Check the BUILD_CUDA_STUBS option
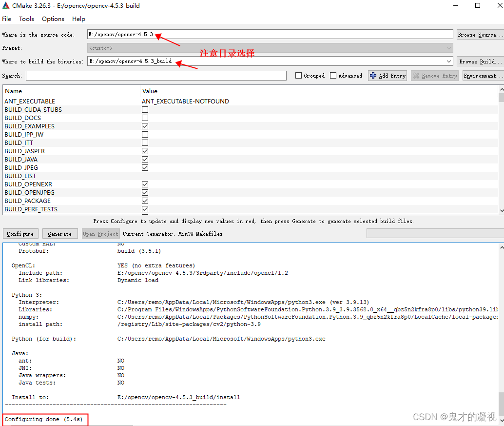This screenshot has height=426, width=504. click(145, 109)
